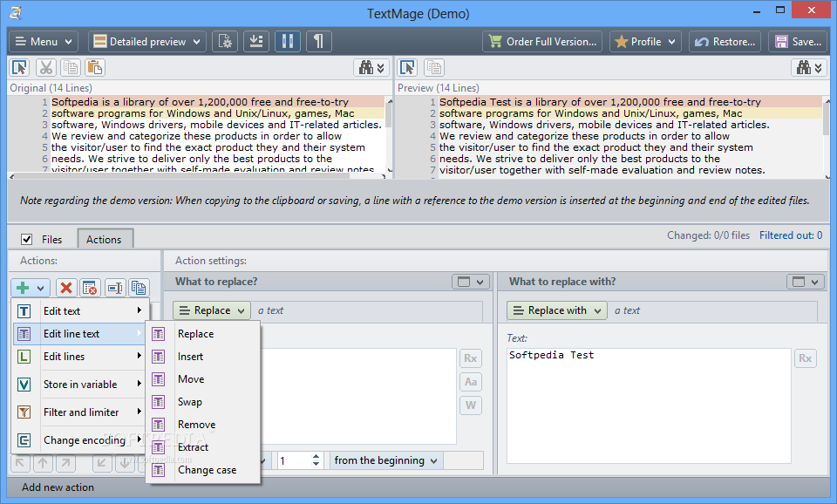Viewport: 837px width, 504px height.
Task: Click the rename action icon
Action: click(115, 289)
